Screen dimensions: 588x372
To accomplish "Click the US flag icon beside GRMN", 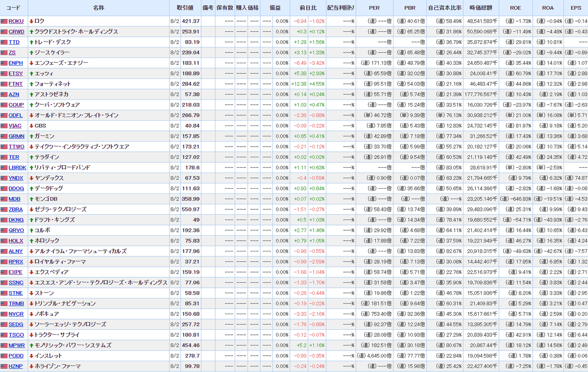I will [4, 136].
